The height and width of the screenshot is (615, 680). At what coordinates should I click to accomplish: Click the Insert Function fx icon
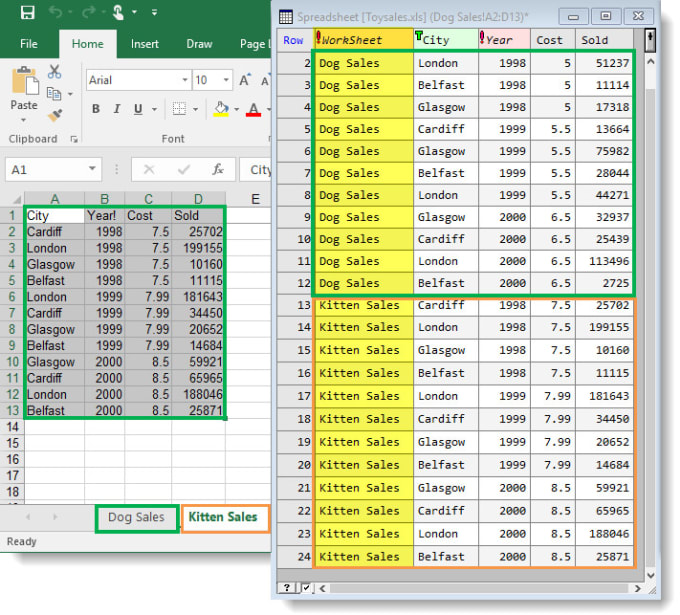[x=218, y=170]
